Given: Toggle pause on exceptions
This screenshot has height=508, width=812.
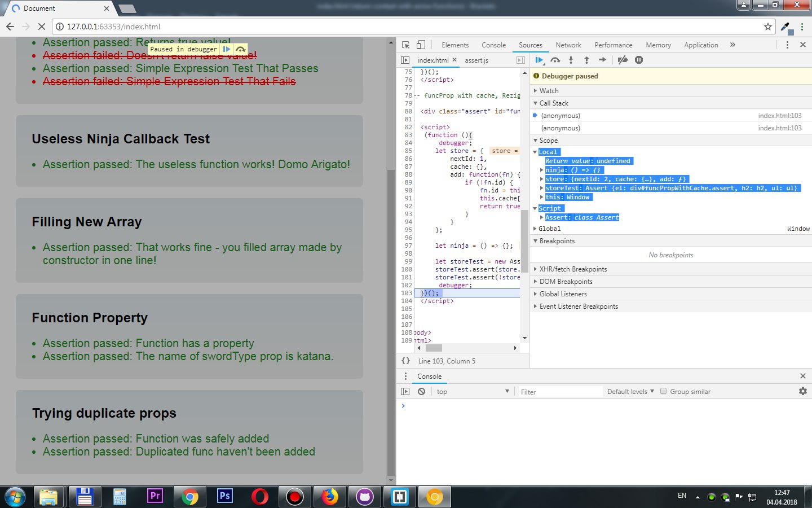Looking at the screenshot, I should coord(639,60).
